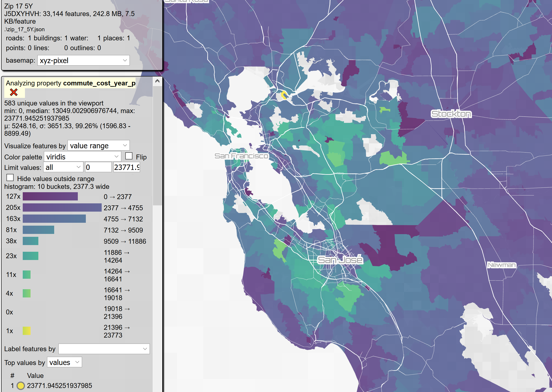Open the Color palette viridis dropdown
Image resolution: width=552 pixels, height=392 pixels.
pos(82,157)
